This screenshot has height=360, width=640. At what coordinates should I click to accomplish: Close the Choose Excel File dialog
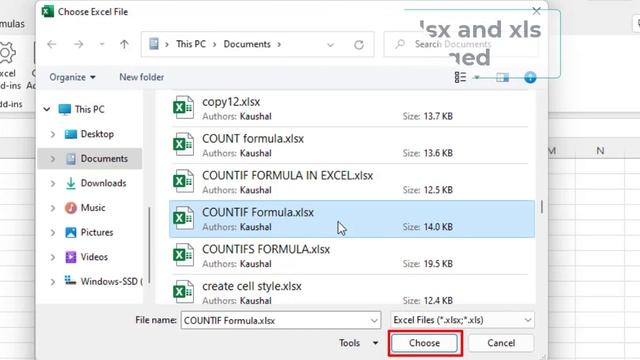(x=536, y=11)
